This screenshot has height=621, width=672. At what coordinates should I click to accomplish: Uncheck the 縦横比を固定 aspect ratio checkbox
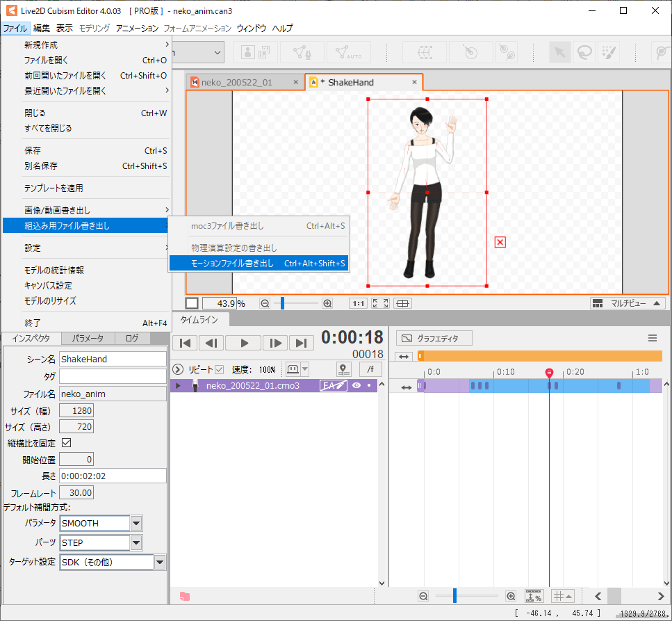pos(67,442)
